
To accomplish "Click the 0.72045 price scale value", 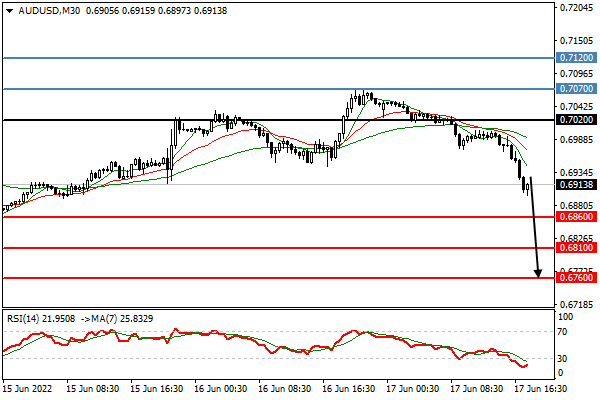I will click(576, 8).
